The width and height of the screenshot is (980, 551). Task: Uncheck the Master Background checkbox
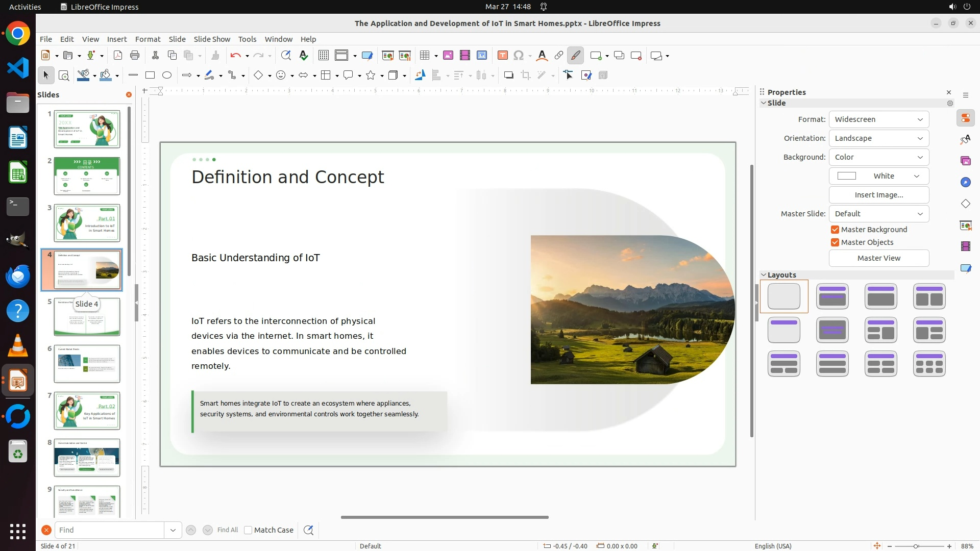(835, 230)
